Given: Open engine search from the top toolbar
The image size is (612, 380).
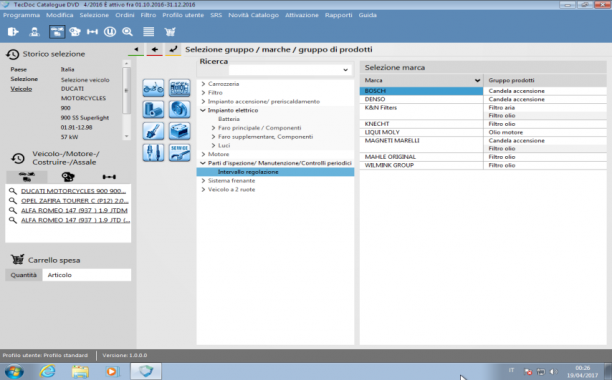Looking at the screenshot, I should pos(75,32).
